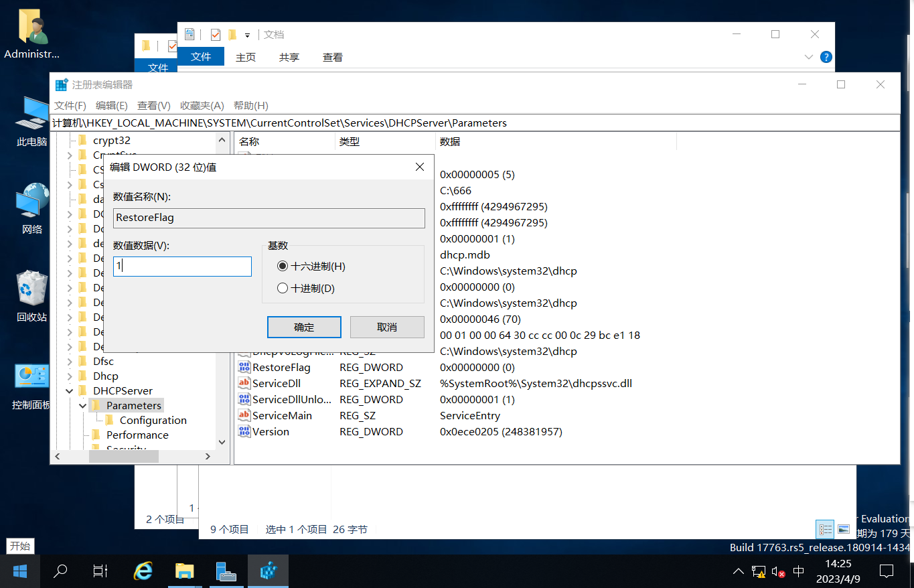The height and width of the screenshot is (588, 914).
Task: Collapse the Parameters tree node
Action: pyautogui.click(x=82, y=406)
